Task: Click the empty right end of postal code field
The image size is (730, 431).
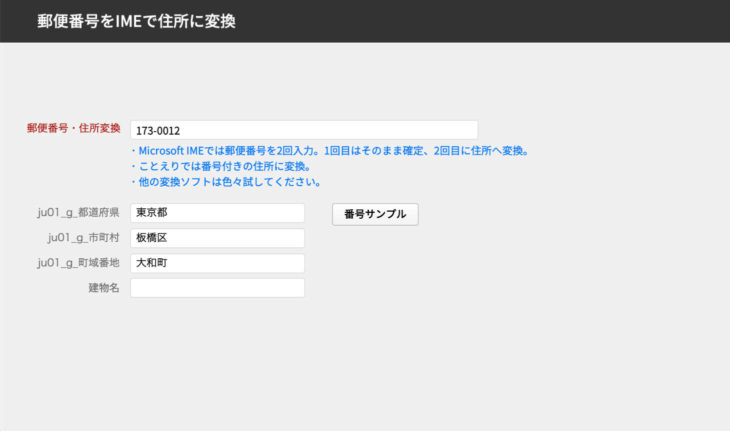Action: [x=440, y=130]
